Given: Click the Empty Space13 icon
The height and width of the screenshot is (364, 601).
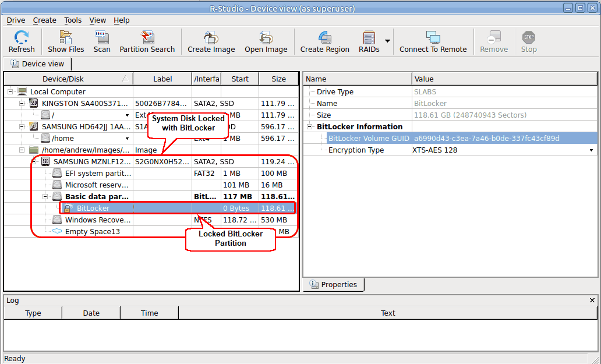Looking at the screenshot, I should (x=57, y=231).
